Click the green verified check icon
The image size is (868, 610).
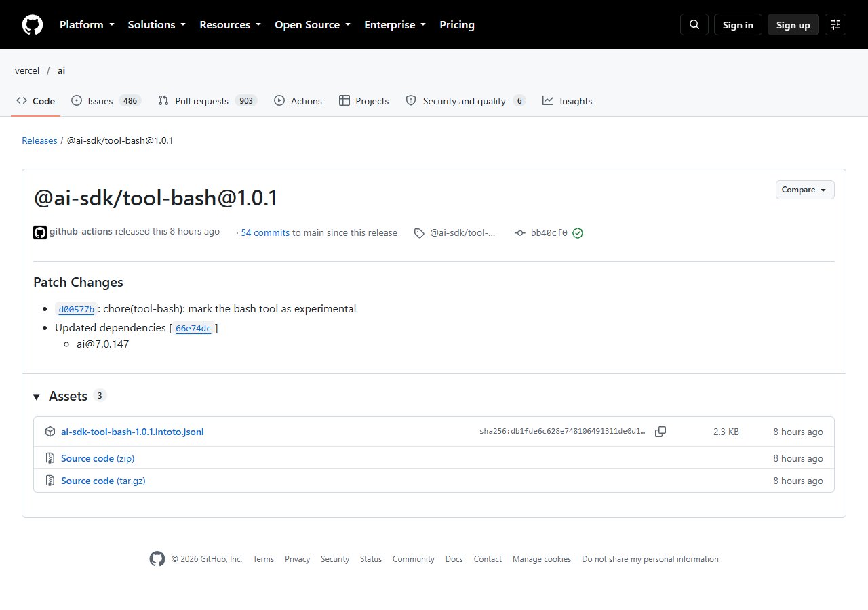click(578, 233)
